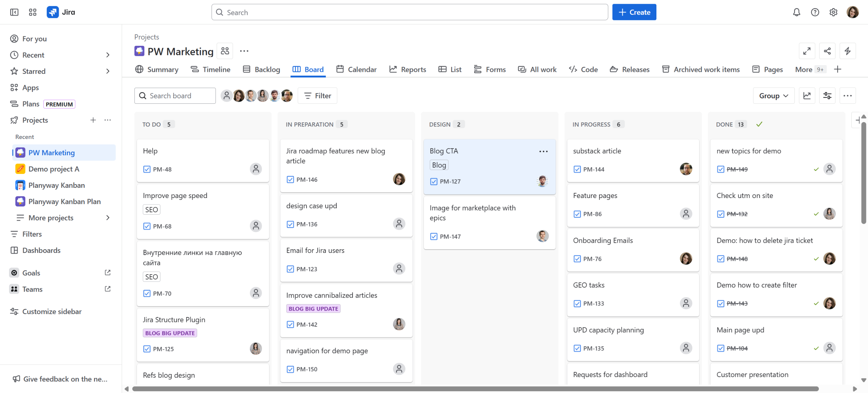
Task: Click the automation lightning bolt icon
Action: (847, 51)
